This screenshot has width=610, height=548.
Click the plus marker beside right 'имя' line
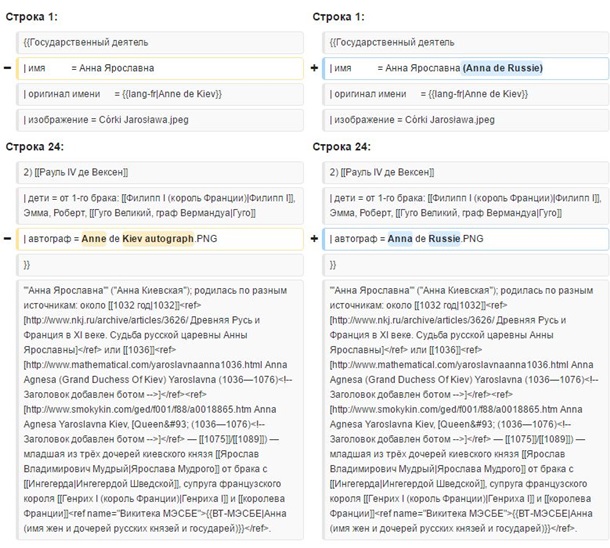pyautogui.click(x=314, y=68)
